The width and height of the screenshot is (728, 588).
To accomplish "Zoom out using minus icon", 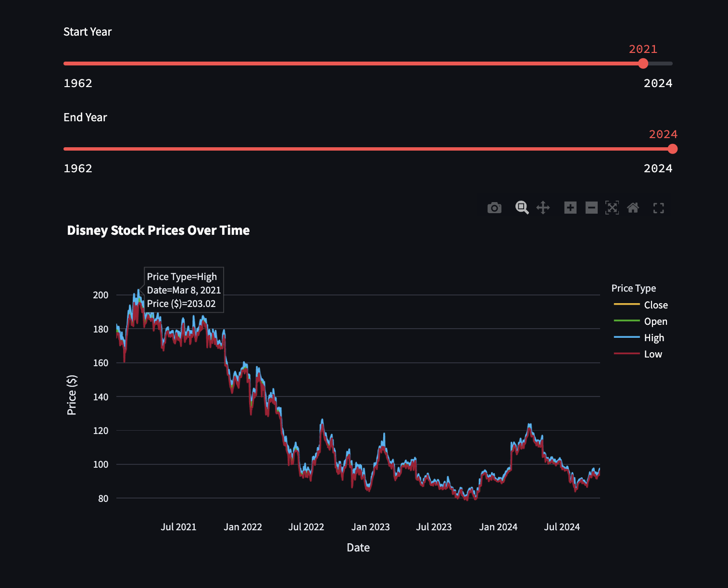I will pos(591,208).
